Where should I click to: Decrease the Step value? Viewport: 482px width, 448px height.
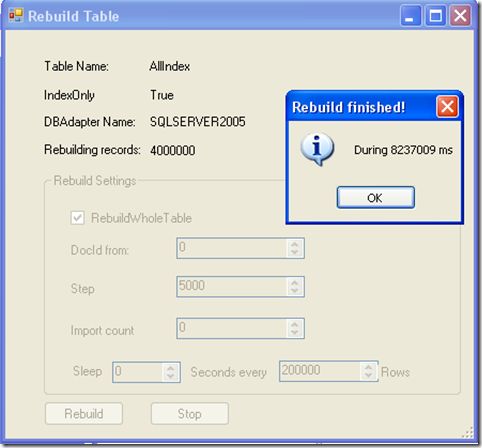pos(294,291)
